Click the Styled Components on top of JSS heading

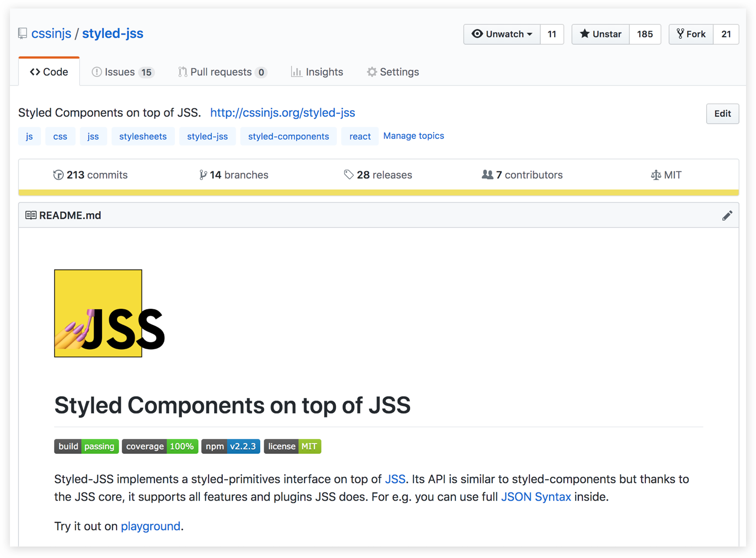[x=232, y=405]
